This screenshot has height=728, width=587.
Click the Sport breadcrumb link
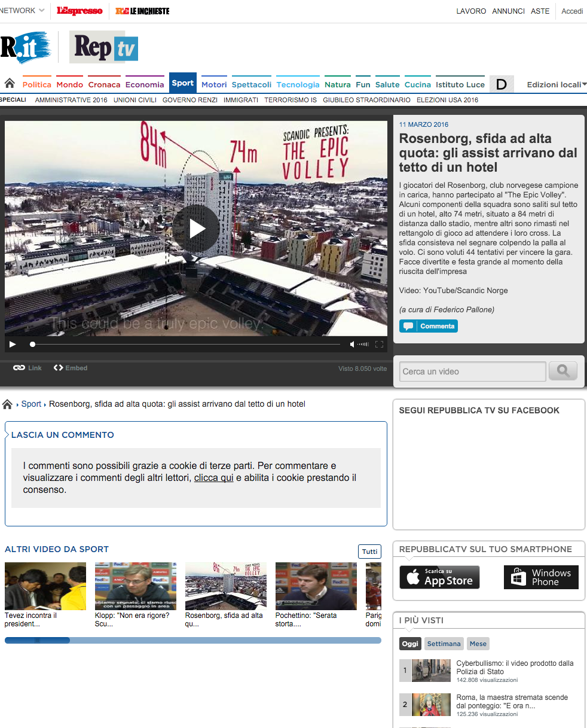point(31,404)
